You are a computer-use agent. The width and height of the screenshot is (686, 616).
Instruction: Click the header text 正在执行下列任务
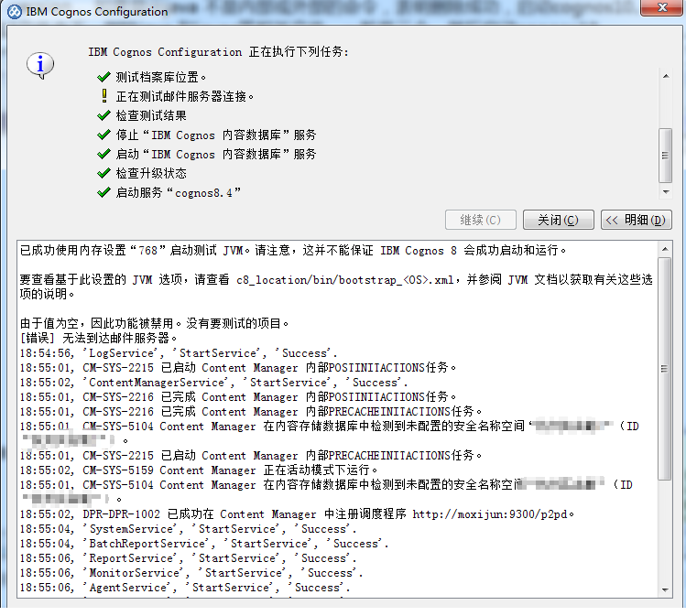299,52
